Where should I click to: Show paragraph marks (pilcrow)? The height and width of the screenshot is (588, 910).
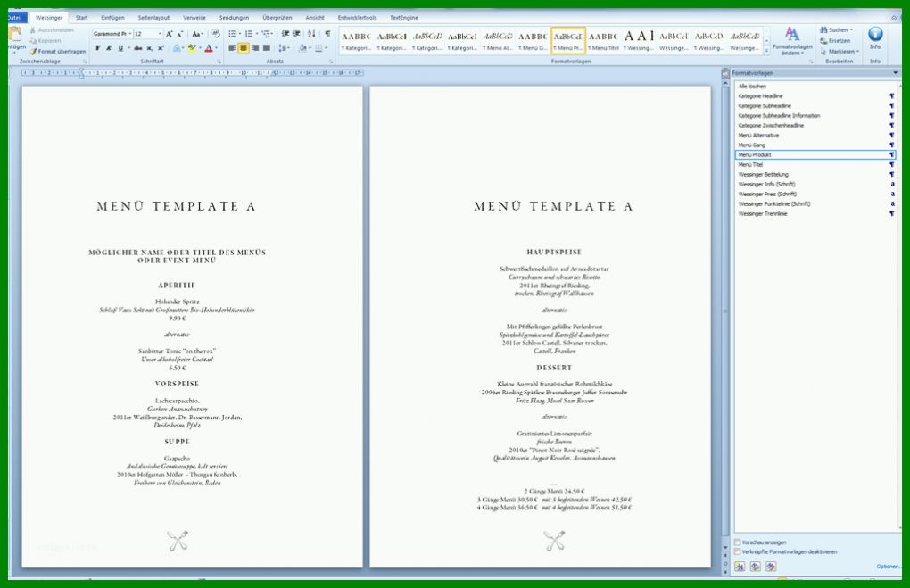pos(328,34)
